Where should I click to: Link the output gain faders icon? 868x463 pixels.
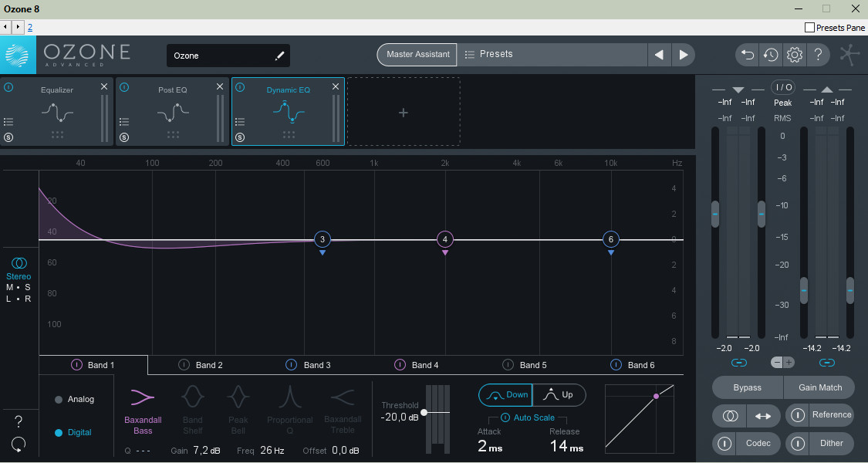(826, 363)
